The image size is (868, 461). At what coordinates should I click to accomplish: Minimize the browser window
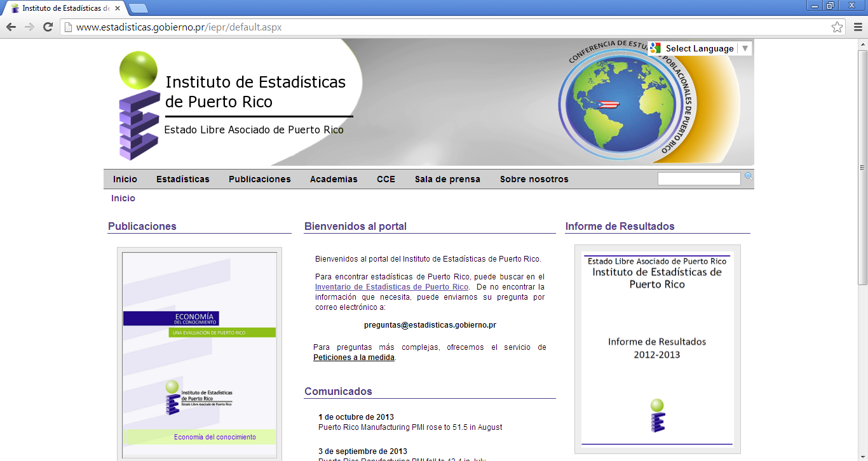coord(815,6)
